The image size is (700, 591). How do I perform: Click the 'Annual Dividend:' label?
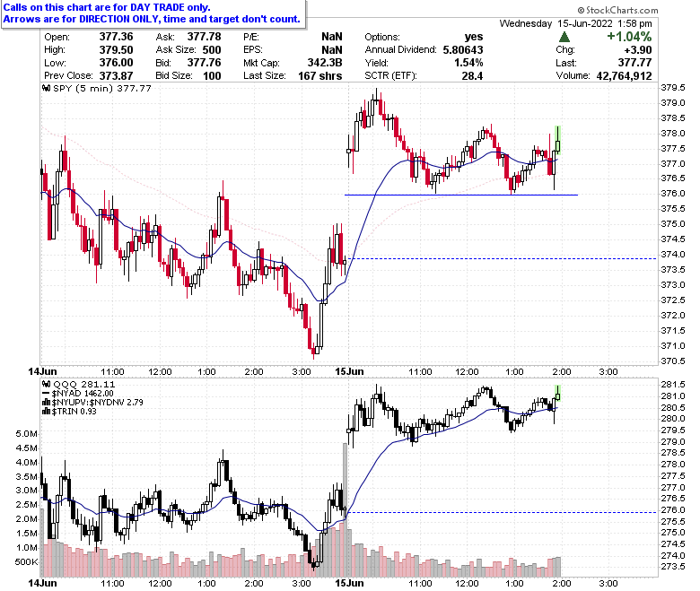coord(400,50)
